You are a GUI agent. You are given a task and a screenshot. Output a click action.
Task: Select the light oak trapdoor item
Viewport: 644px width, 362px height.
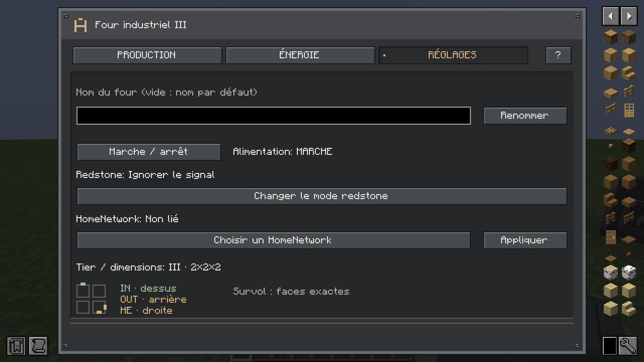[x=610, y=132]
